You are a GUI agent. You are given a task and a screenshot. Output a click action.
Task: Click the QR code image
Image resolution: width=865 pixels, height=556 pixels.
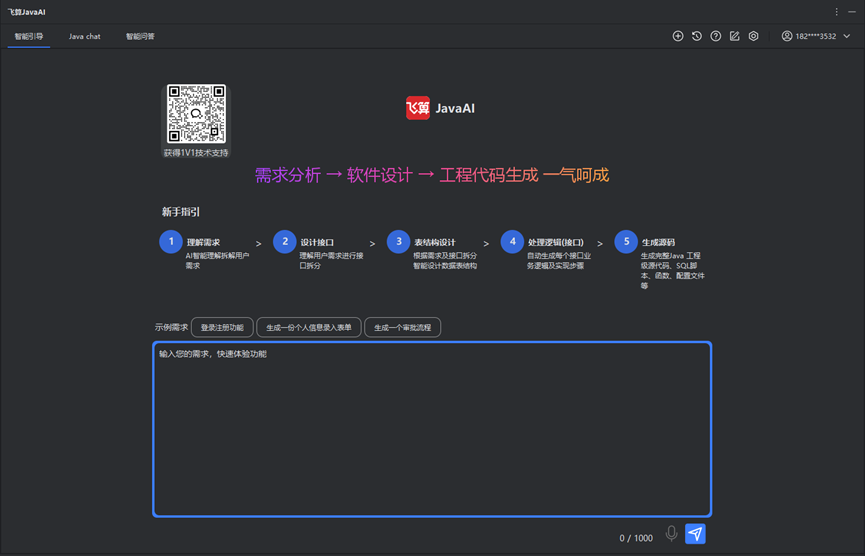click(196, 114)
